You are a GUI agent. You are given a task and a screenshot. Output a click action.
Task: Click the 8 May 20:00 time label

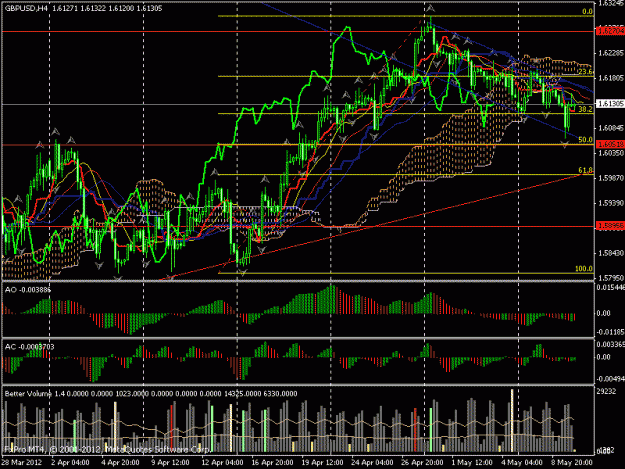click(x=571, y=462)
